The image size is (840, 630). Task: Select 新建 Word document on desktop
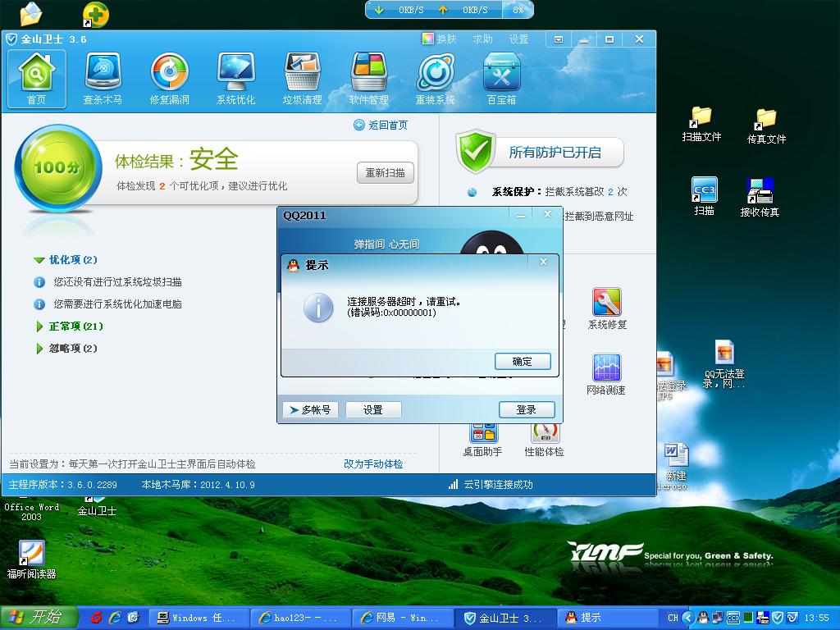[676, 466]
